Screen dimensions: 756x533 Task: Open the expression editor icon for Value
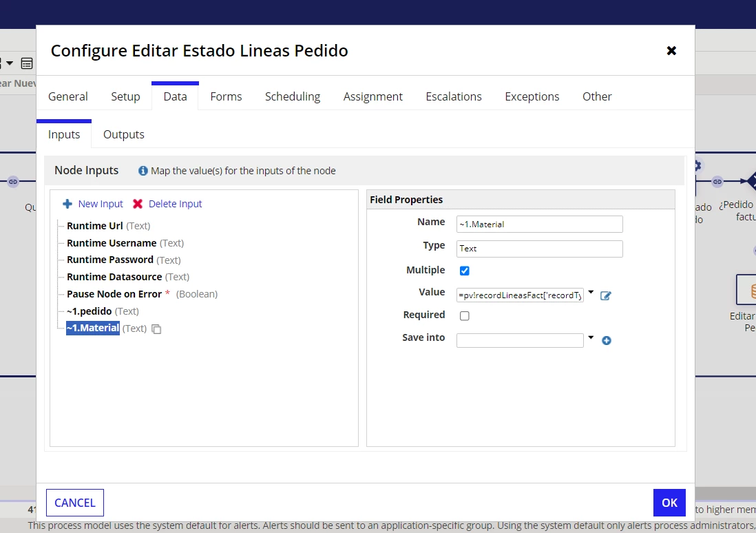[x=606, y=295]
